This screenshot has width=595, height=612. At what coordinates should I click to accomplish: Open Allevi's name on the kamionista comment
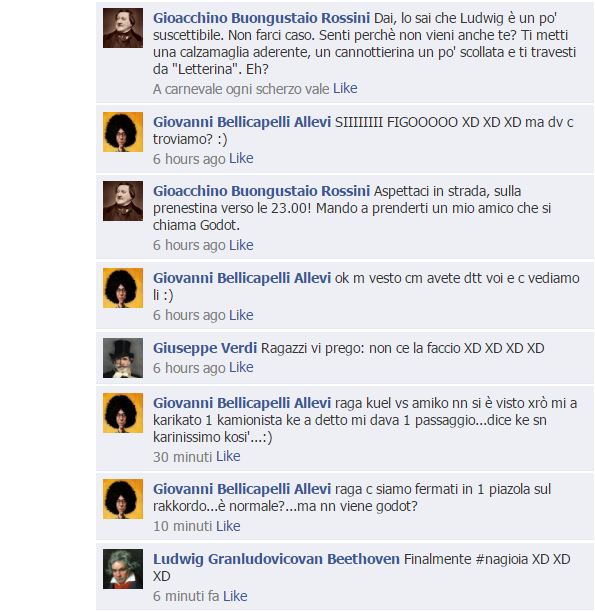242,403
